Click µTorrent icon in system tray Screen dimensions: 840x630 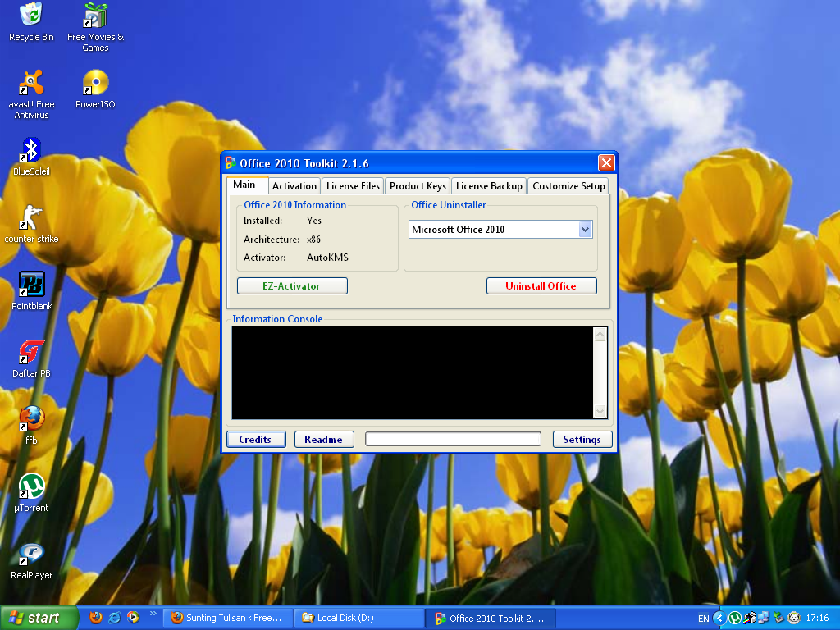(x=735, y=619)
